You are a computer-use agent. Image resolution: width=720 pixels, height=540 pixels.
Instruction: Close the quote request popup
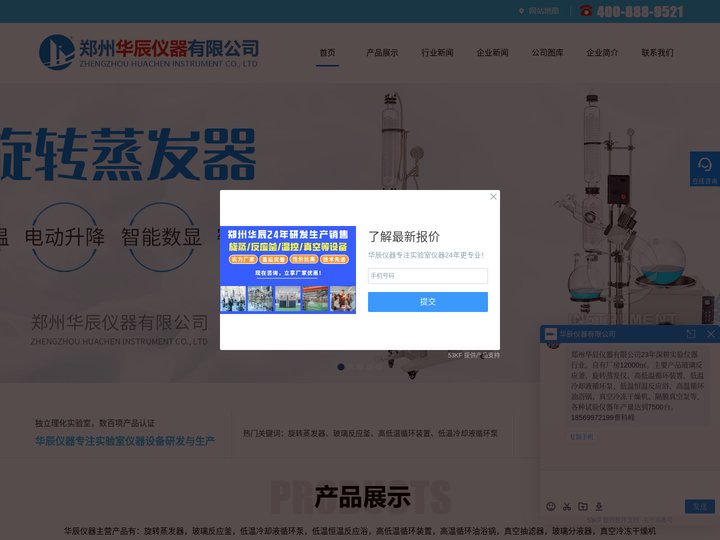point(493,197)
